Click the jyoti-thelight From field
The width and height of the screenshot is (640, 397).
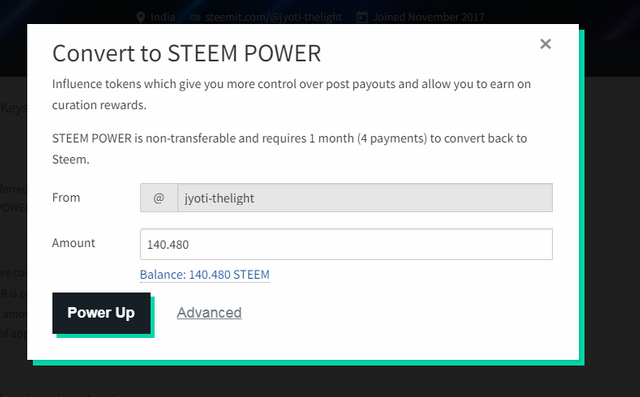pyautogui.click(x=365, y=198)
